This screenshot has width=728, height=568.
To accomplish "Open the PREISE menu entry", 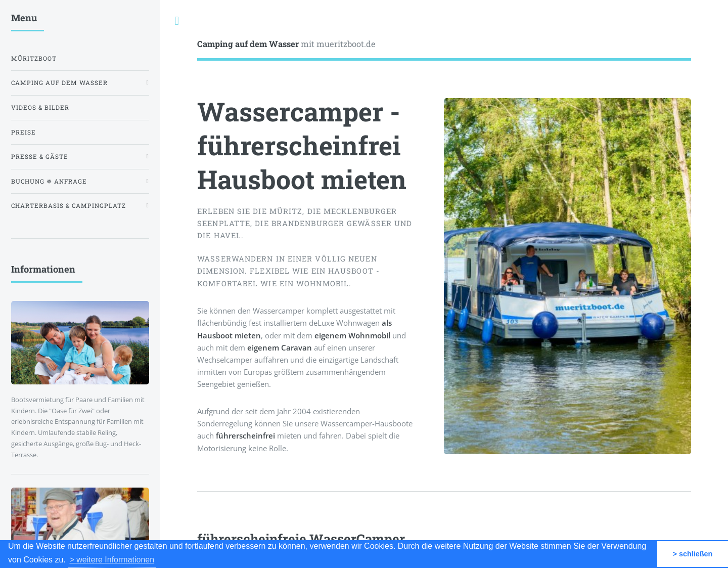I will coord(23,133).
